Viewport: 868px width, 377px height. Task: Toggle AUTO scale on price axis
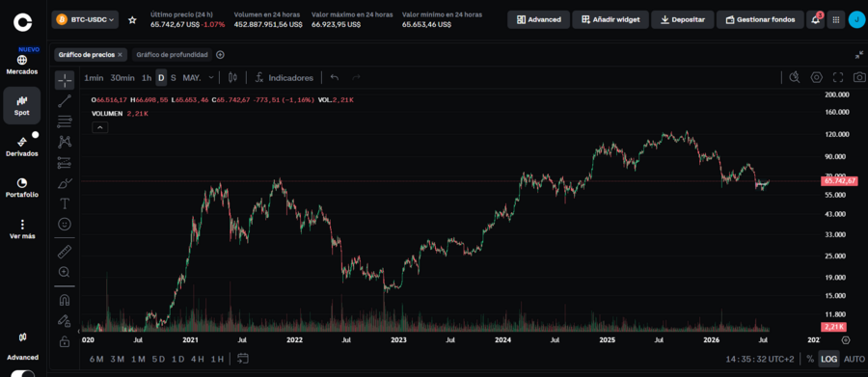[854, 359]
